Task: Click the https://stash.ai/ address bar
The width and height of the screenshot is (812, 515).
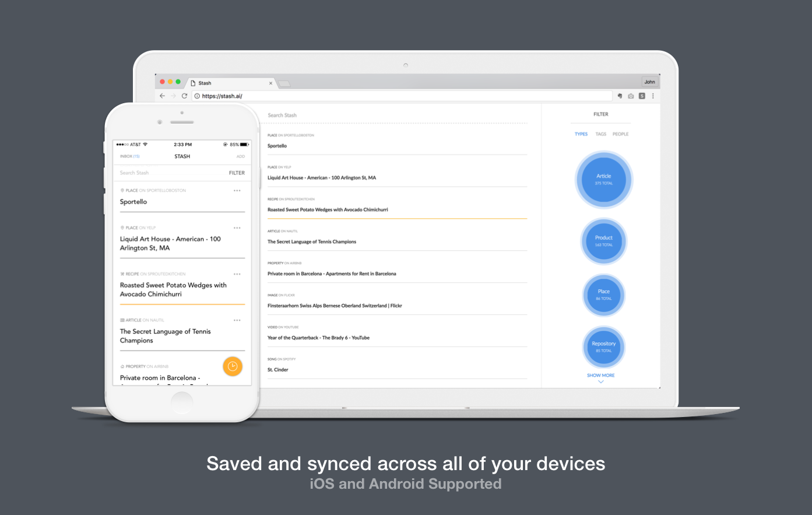Action: [x=402, y=96]
